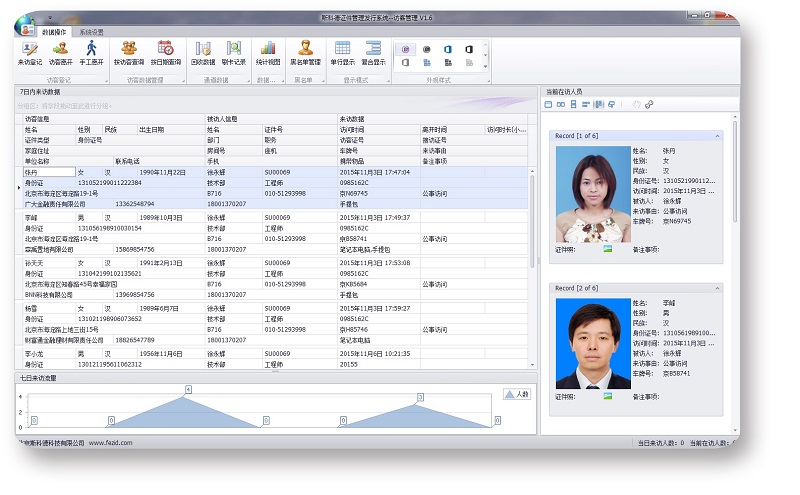This screenshot has height=495, width=800.
Task: Click the wrench customization icon in visitor panel
Action: (649, 104)
